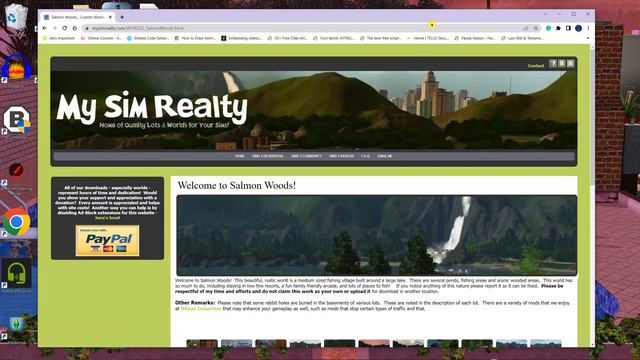640x360 pixels.
Task: Click the last social icon in header
Action: [571, 63]
